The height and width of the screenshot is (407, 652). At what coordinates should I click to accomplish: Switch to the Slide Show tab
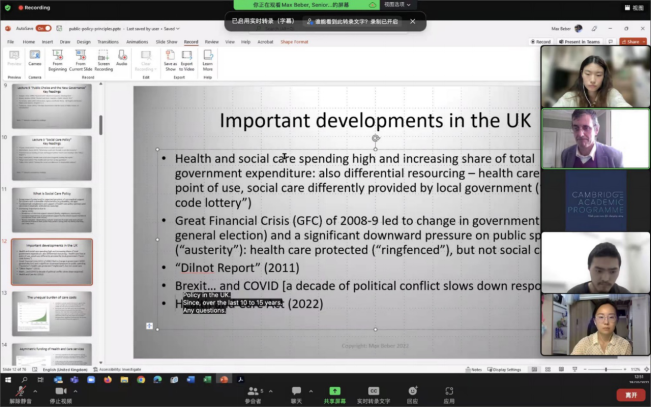point(167,42)
